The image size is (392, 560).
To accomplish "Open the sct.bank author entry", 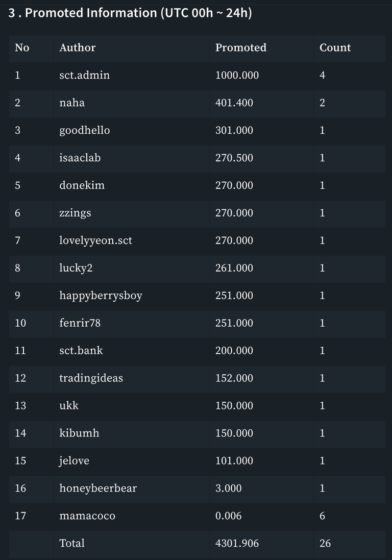I will click(x=81, y=351).
